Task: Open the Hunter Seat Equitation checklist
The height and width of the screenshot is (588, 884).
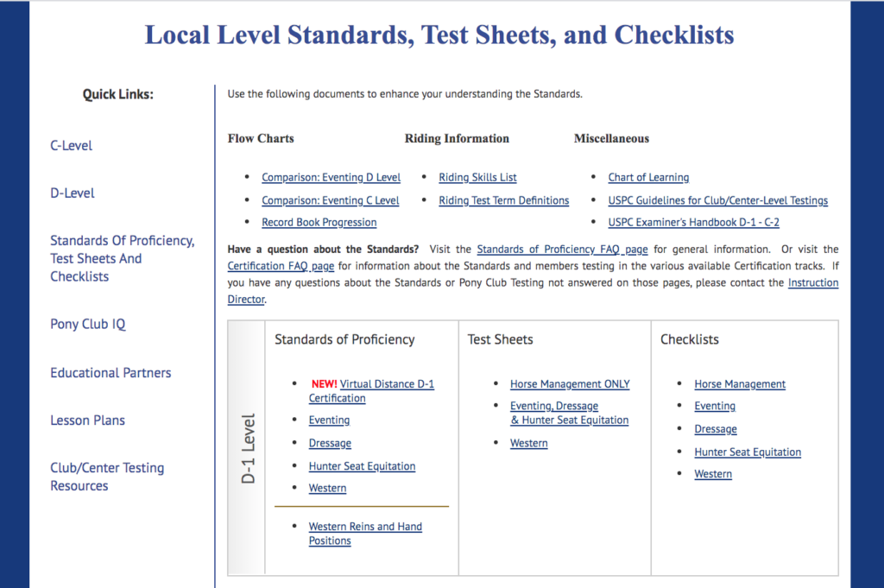Action: pos(748,452)
